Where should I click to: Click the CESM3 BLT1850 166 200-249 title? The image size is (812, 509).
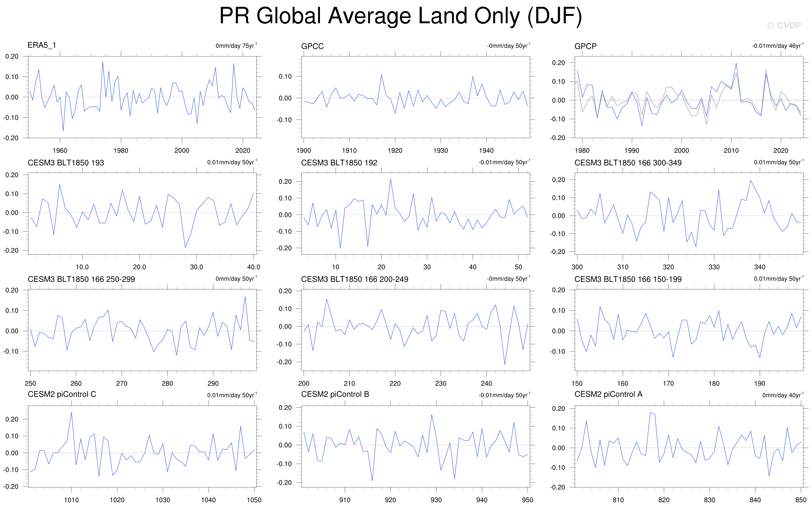click(354, 279)
